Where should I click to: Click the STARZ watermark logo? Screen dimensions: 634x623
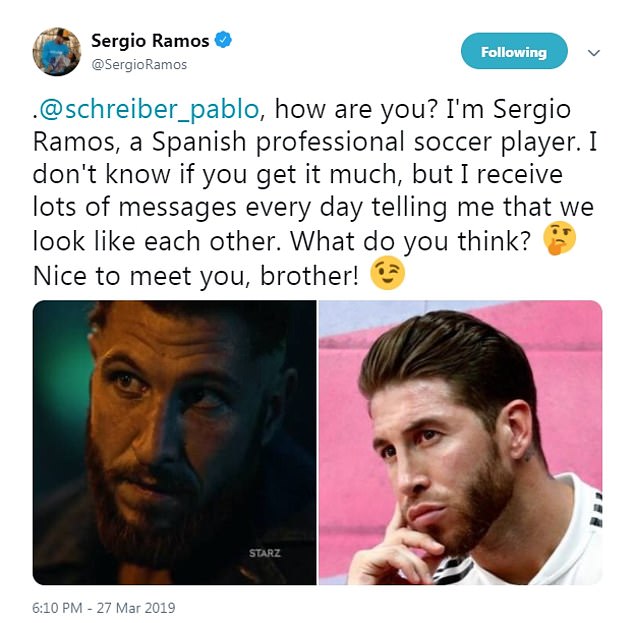(265, 553)
